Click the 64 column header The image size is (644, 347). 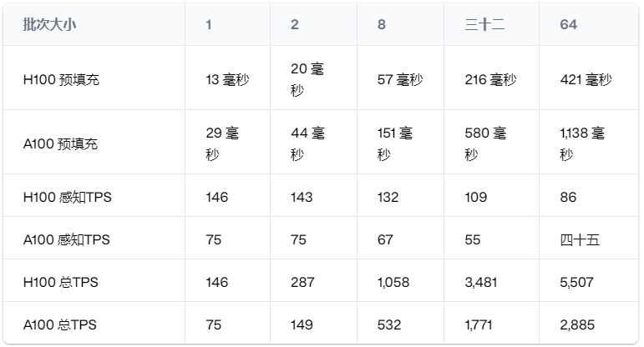[x=569, y=24]
